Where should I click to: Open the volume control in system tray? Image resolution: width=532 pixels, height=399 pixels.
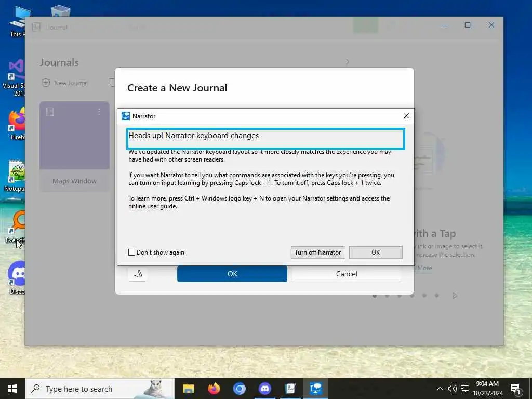(x=453, y=389)
